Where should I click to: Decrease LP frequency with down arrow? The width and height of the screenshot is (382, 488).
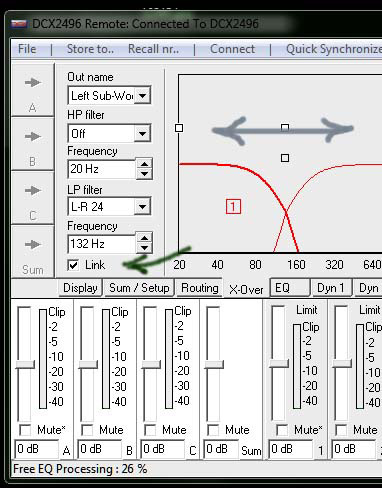click(x=144, y=248)
